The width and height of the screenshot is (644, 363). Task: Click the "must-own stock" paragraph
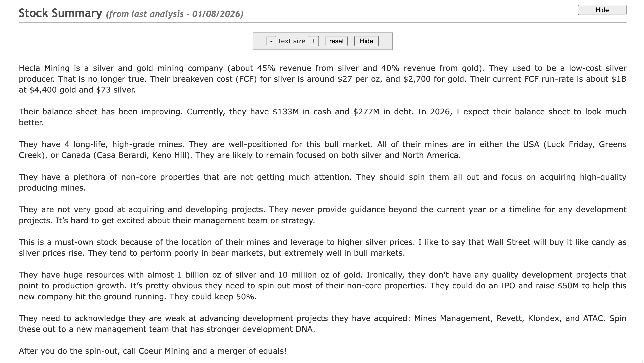tap(322, 248)
